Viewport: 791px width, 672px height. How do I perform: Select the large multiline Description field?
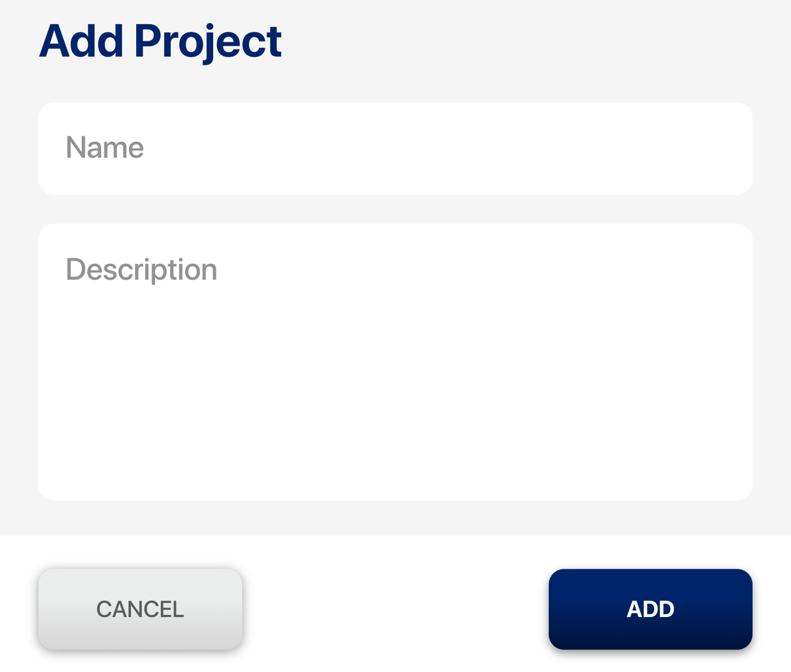tap(396, 362)
